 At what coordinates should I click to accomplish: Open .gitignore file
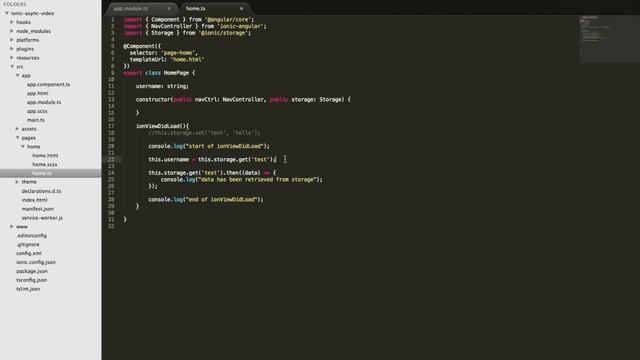click(x=28, y=244)
